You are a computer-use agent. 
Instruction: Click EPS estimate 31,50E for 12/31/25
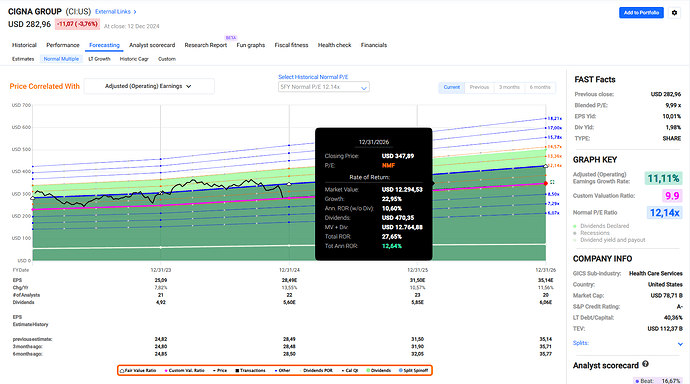click(417, 280)
